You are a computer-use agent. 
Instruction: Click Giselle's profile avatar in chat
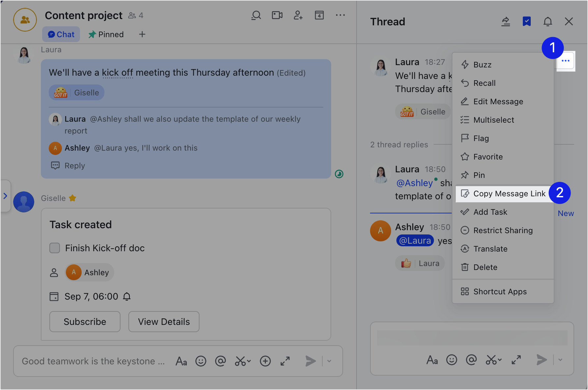pos(24,202)
